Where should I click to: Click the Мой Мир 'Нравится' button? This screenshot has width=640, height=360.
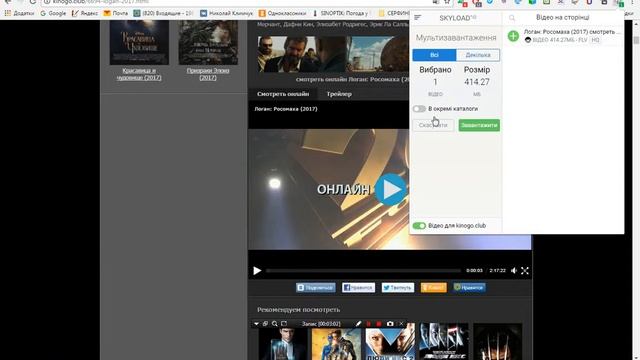pyautogui.click(x=469, y=288)
